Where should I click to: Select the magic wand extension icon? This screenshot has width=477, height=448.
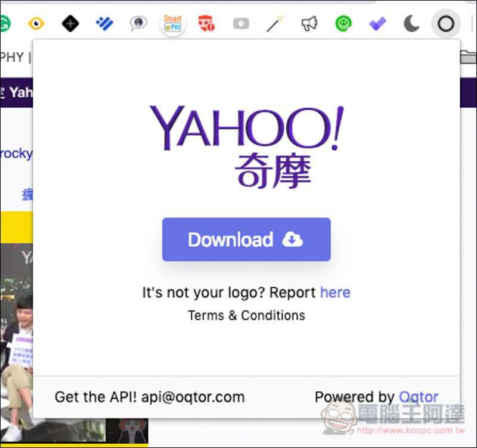pos(275,24)
